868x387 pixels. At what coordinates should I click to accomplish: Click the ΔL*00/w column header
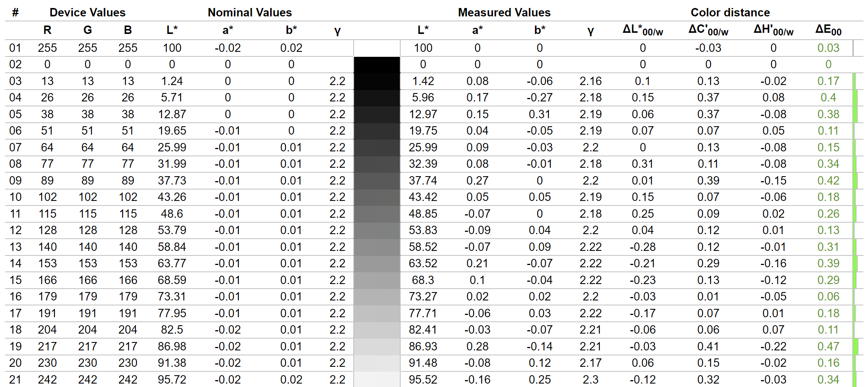[643, 30]
